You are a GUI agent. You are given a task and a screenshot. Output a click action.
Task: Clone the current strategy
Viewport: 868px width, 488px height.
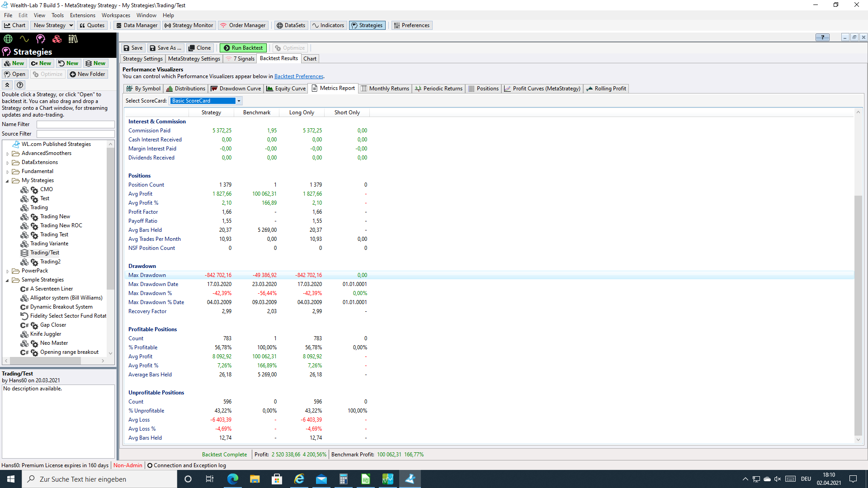click(200, 48)
